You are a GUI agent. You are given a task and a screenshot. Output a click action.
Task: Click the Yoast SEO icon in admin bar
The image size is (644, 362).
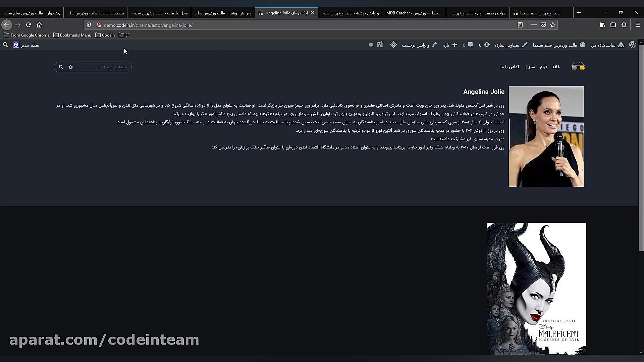click(379, 45)
